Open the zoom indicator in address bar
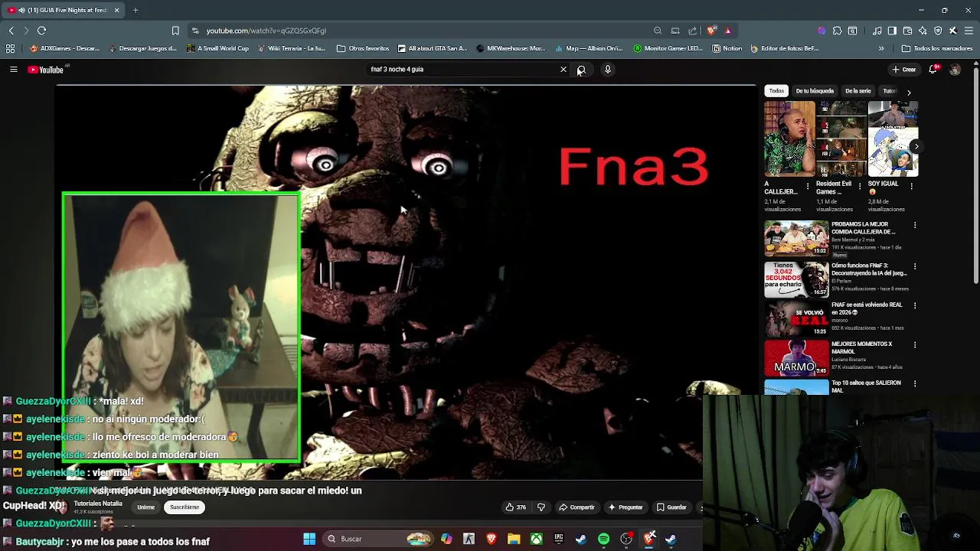980x551 pixels. coord(658,31)
